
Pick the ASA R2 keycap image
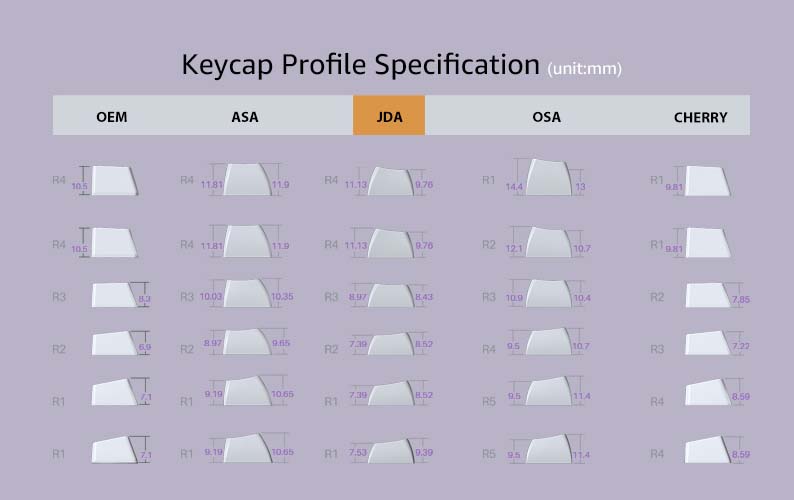point(247,344)
